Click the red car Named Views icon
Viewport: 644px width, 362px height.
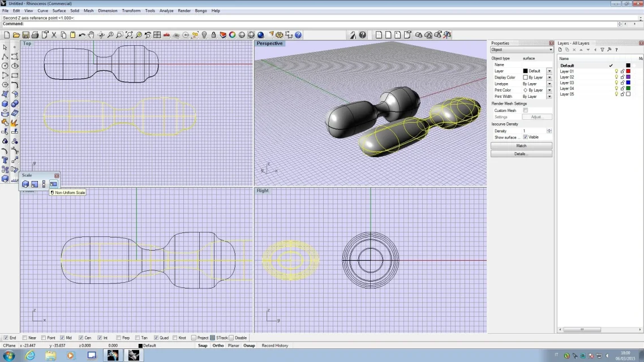click(x=166, y=35)
